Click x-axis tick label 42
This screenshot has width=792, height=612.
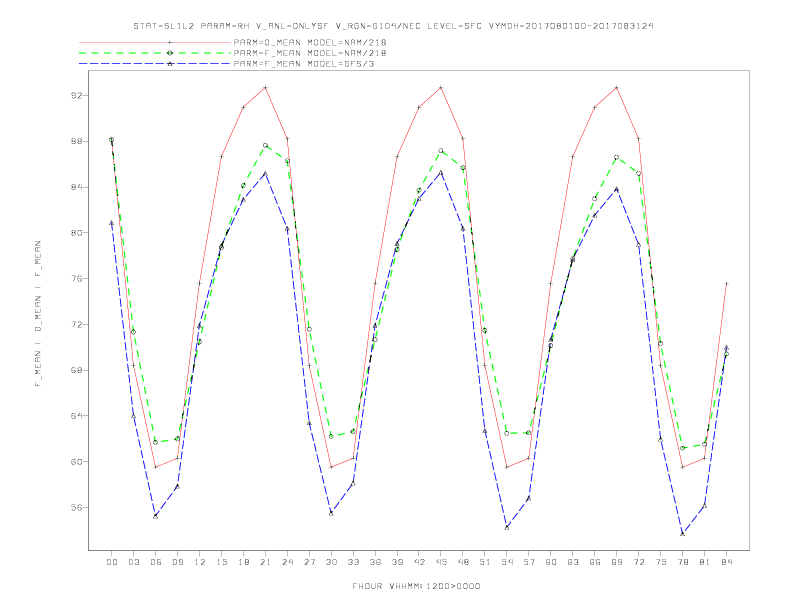pos(419,562)
